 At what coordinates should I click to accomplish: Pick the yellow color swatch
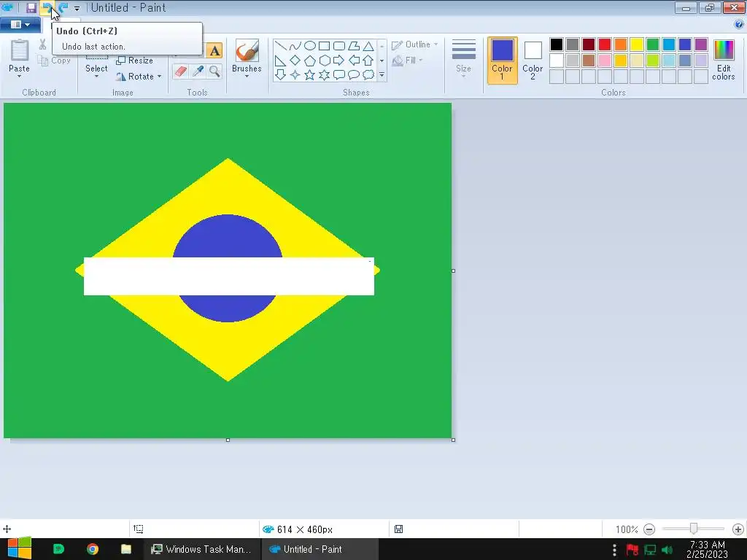(x=637, y=44)
